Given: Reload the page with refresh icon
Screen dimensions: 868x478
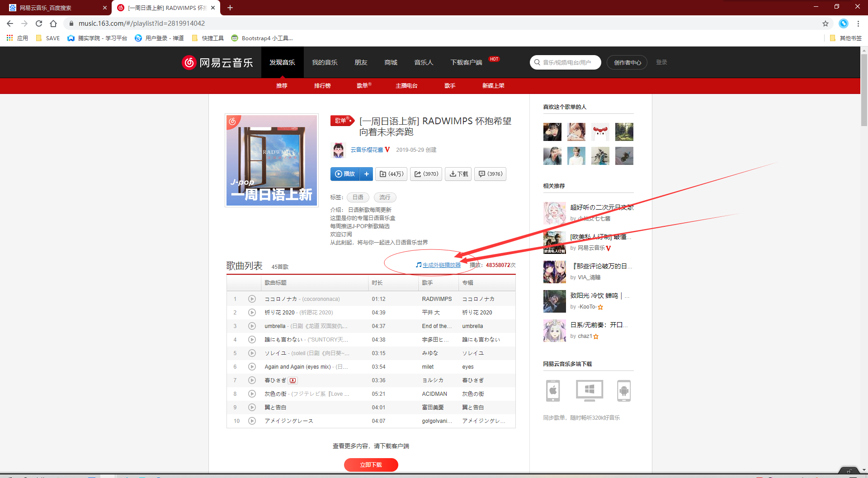Looking at the screenshot, I should (x=39, y=23).
